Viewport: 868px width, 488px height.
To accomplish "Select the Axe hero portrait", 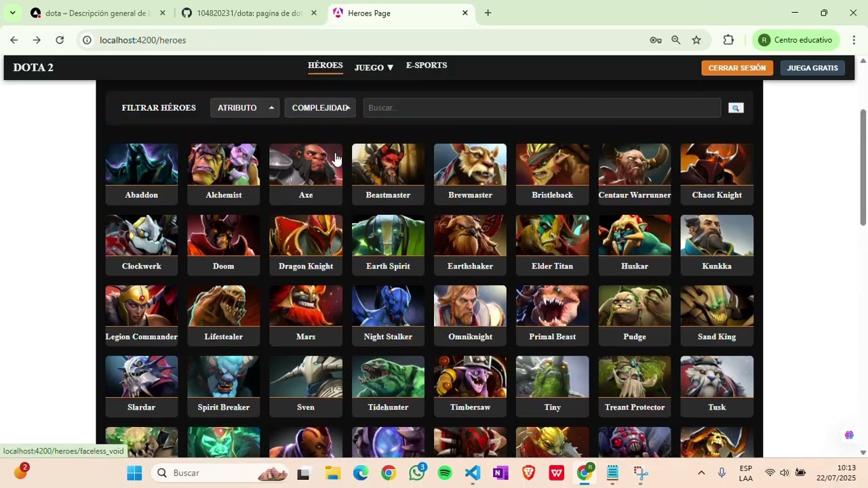I will click(x=306, y=165).
